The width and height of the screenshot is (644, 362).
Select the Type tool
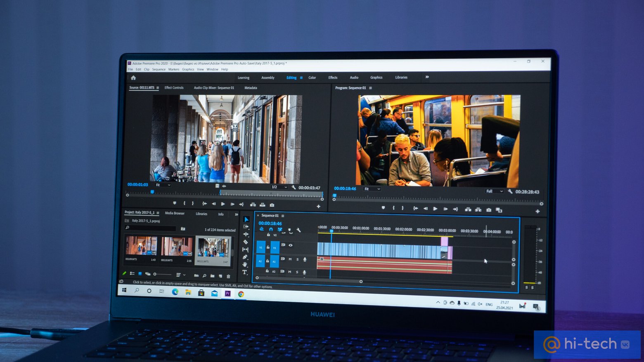pyautogui.click(x=244, y=272)
